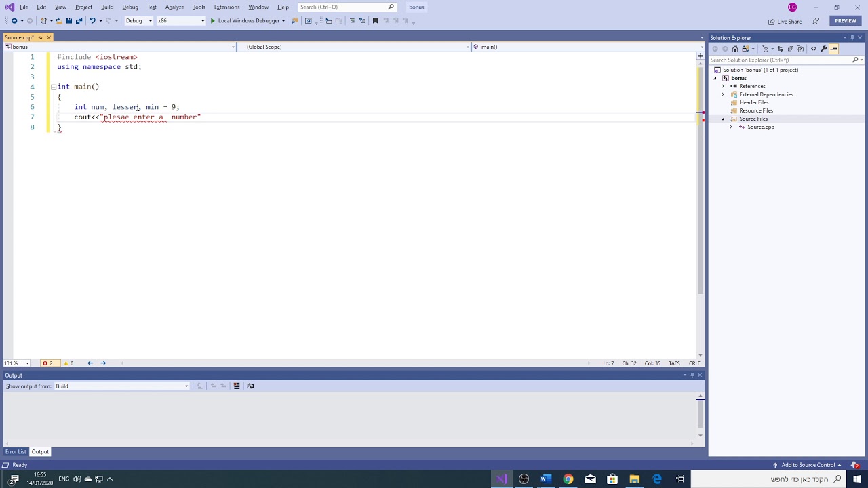
Task: Select the Source.cpp file in Solution Explorer
Action: tap(760, 127)
